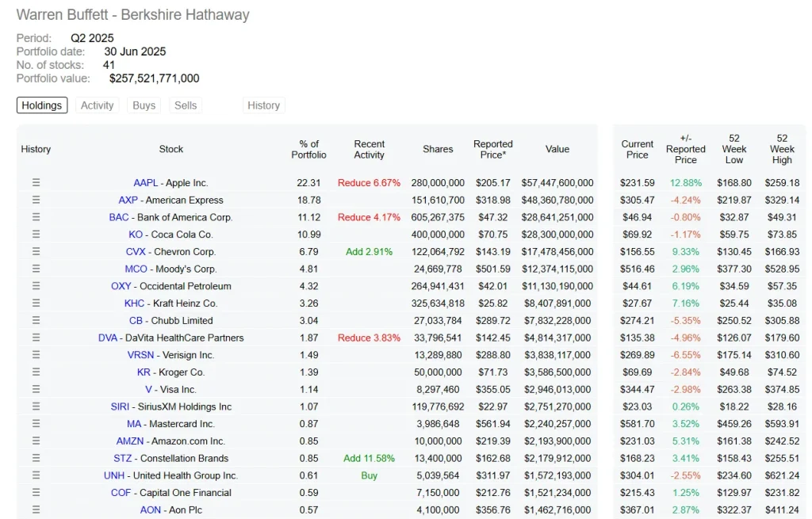Click DaVita's 'Reduce 3.83%' activity cell
This screenshot has height=519, width=812.
[369, 338]
